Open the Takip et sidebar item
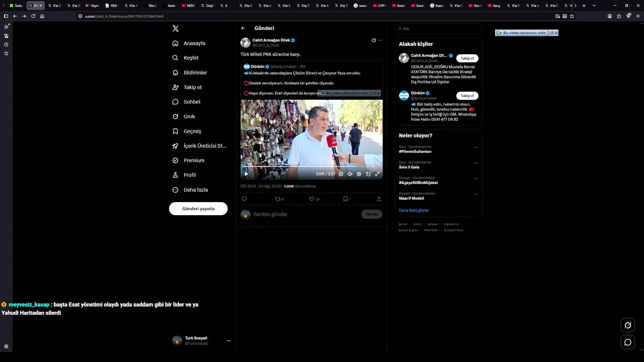 pyautogui.click(x=187, y=87)
